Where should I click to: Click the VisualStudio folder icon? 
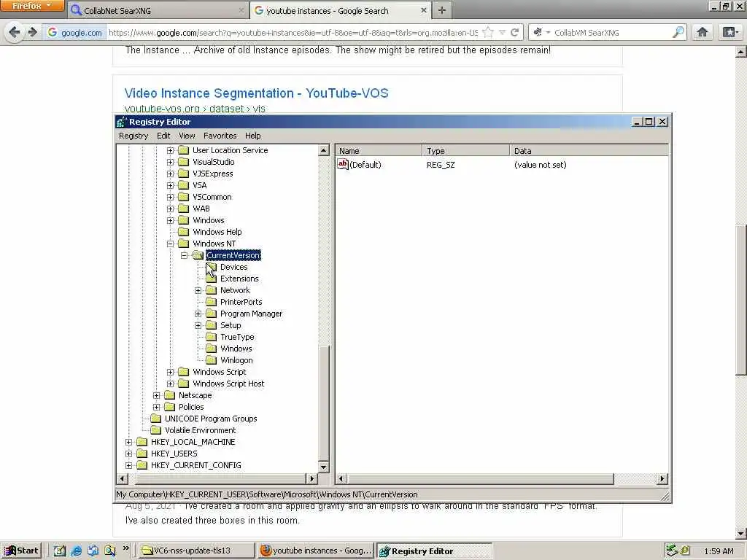pos(183,162)
